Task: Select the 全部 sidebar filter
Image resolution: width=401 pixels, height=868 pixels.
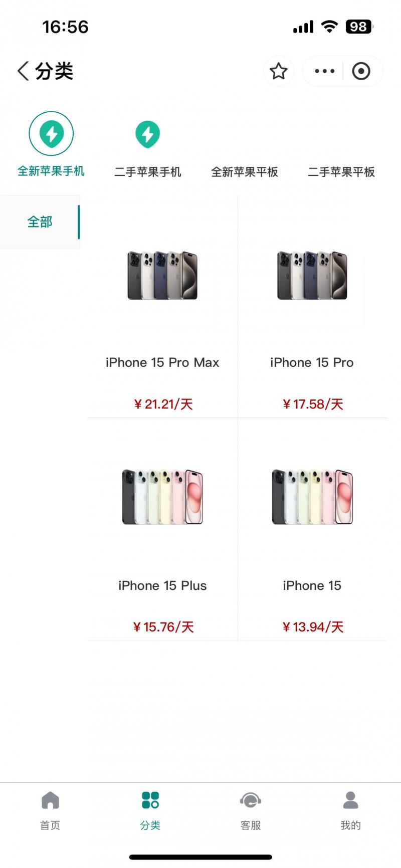Action: [x=40, y=222]
